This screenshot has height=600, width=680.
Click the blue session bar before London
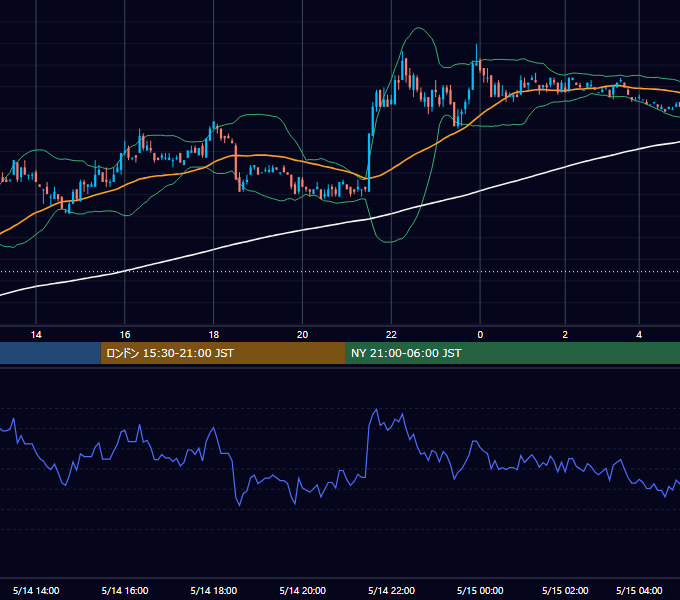coord(50,353)
